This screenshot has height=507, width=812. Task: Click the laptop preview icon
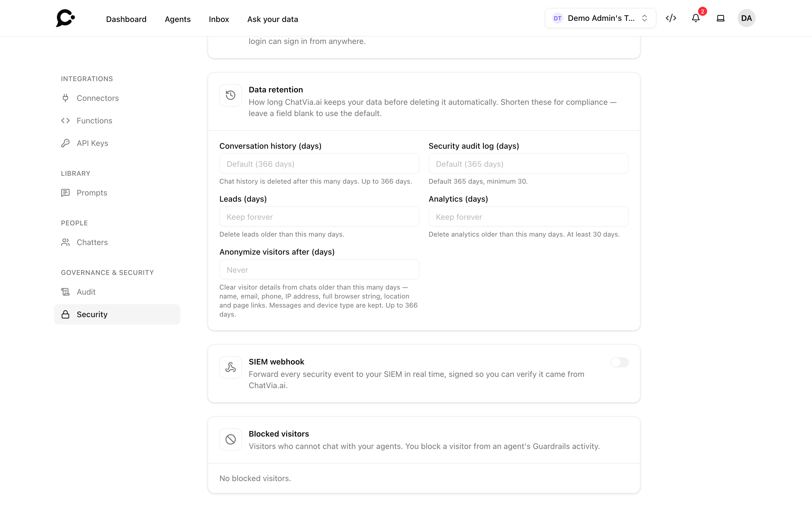pyautogui.click(x=720, y=18)
